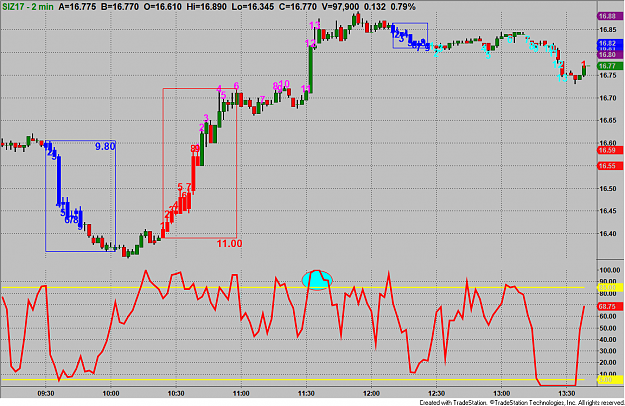
Task: Click the 0.79% percent change value
Action: [x=403, y=7]
